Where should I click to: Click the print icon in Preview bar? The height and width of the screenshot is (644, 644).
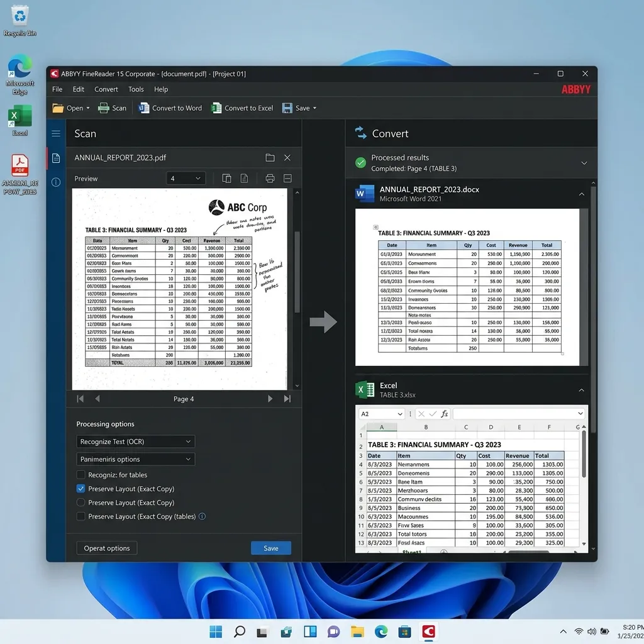click(270, 178)
